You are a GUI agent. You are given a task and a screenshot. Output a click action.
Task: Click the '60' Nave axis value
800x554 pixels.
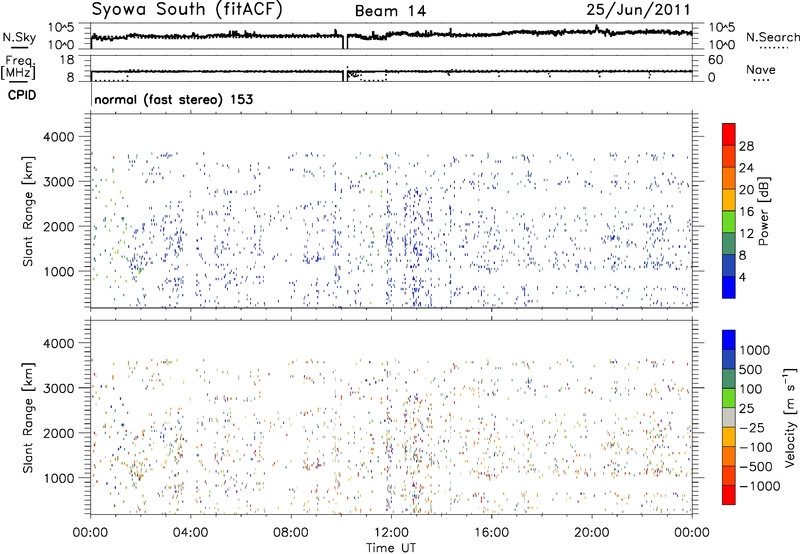tap(716, 60)
